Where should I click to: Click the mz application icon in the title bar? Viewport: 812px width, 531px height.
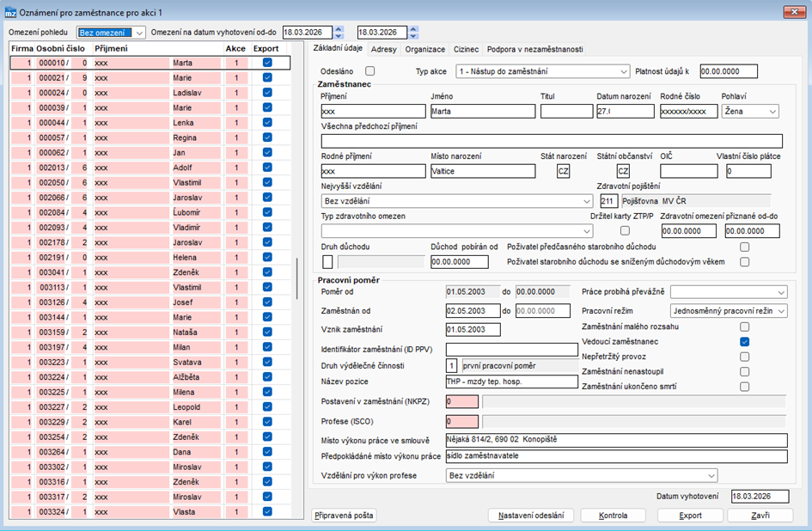(10, 12)
